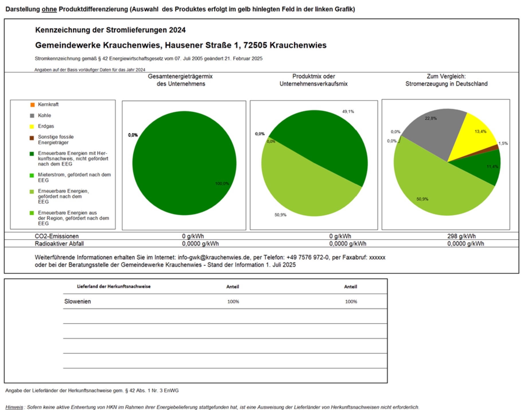Click the gray Kohle legend swatch
This screenshot has width=532, height=410.
(32, 115)
